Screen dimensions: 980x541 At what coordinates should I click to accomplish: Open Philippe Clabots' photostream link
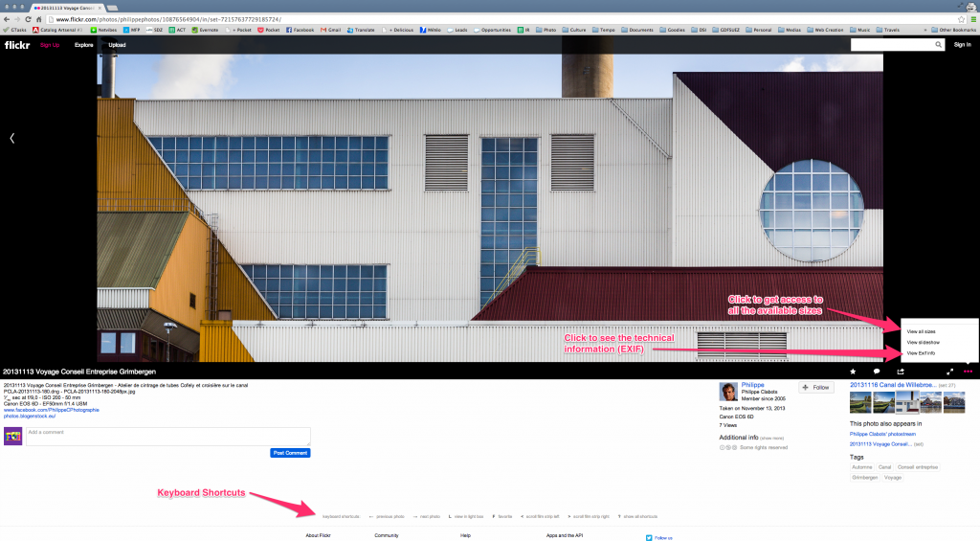882,434
